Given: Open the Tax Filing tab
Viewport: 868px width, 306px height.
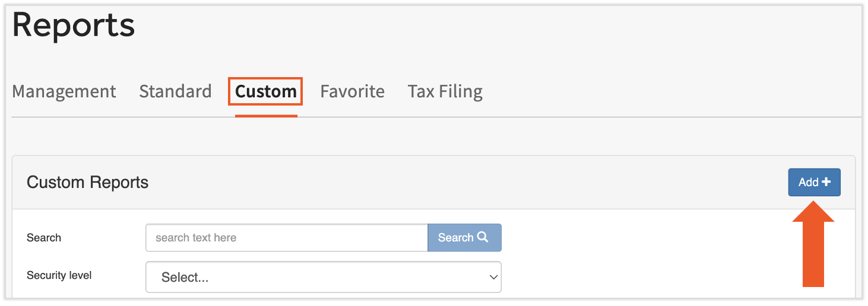Looking at the screenshot, I should click(x=445, y=91).
